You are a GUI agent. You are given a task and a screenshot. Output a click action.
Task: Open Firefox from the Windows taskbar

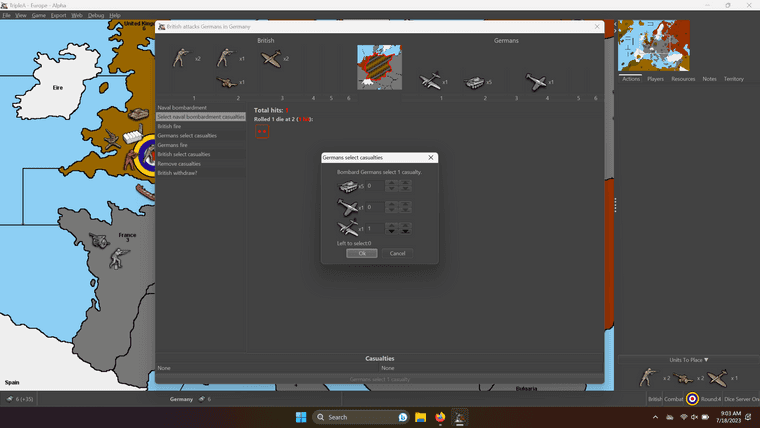440,417
